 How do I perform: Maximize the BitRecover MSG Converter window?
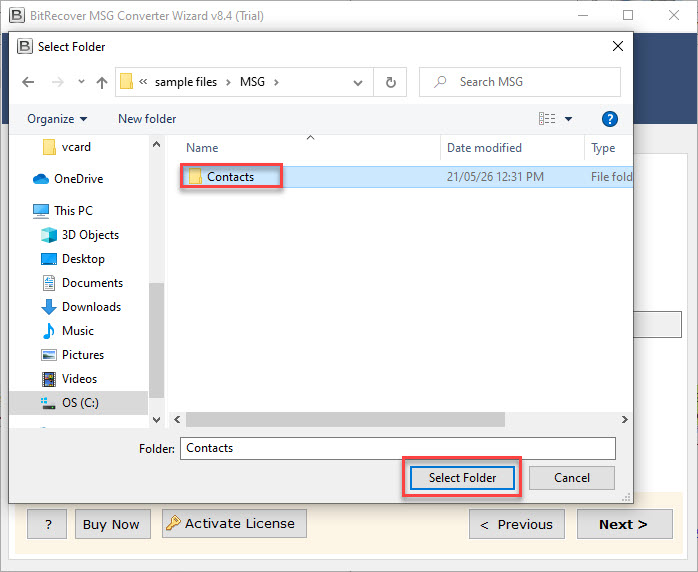[x=628, y=15]
